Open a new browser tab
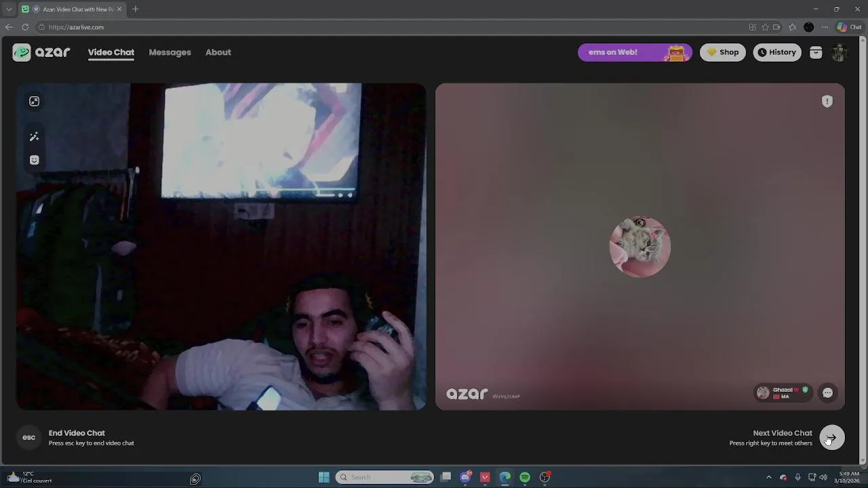868x488 pixels. coord(136,9)
